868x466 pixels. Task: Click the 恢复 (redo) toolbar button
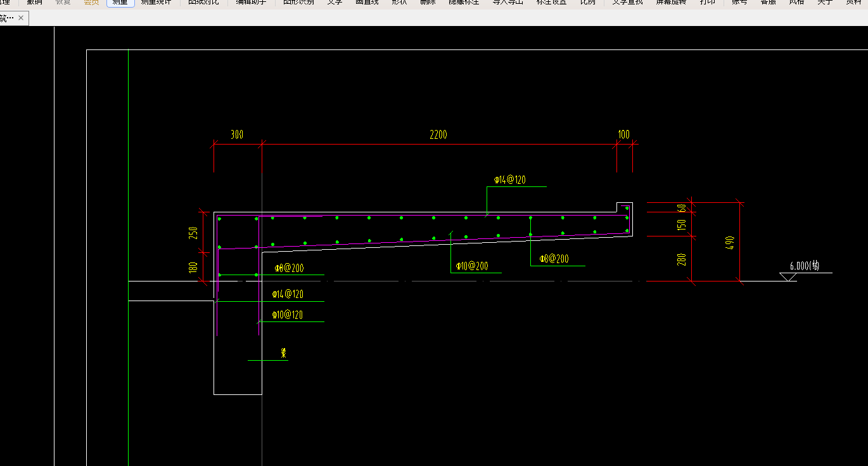point(63,2)
